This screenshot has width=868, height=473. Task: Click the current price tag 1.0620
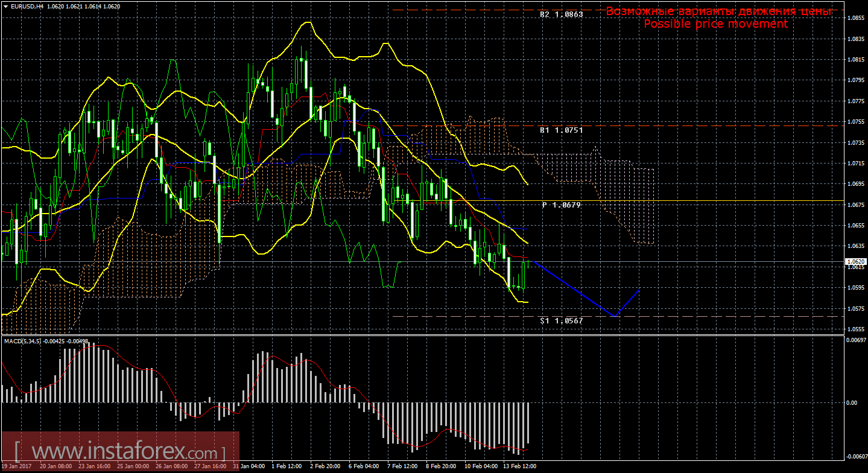(855, 262)
